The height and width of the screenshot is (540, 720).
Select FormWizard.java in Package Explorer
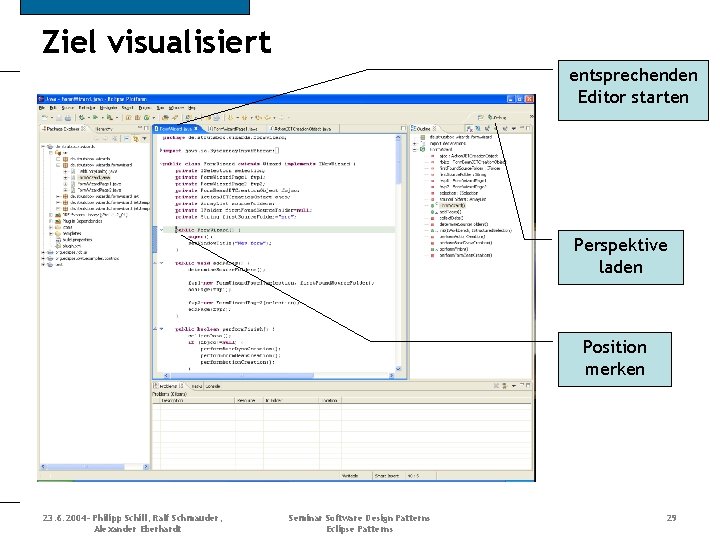click(x=93, y=177)
